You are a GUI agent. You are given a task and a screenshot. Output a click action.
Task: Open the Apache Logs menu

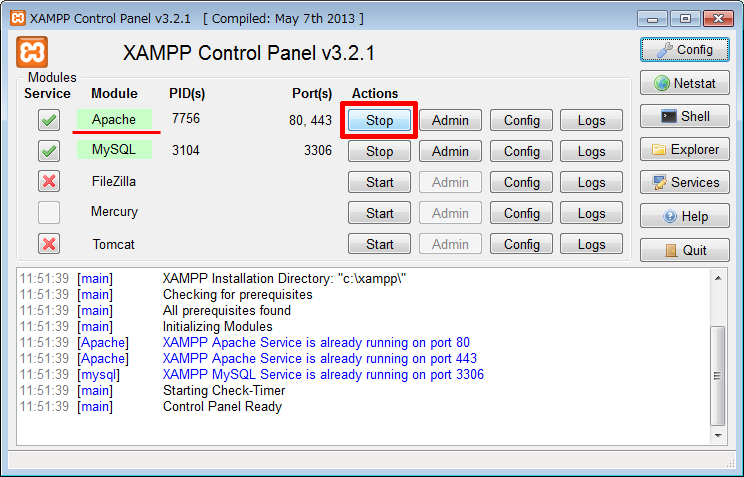[591, 120]
